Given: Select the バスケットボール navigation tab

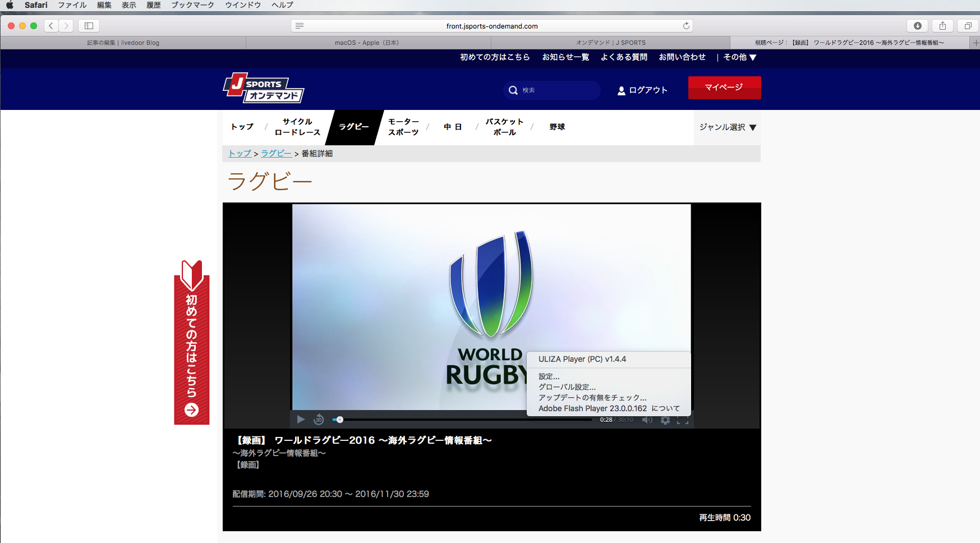Looking at the screenshot, I should tap(504, 127).
